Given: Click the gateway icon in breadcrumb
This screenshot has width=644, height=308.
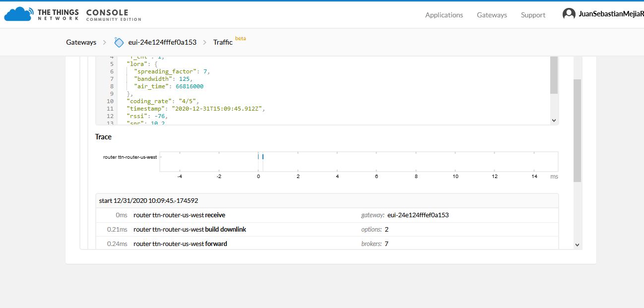Looking at the screenshot, I should [119, 42].
